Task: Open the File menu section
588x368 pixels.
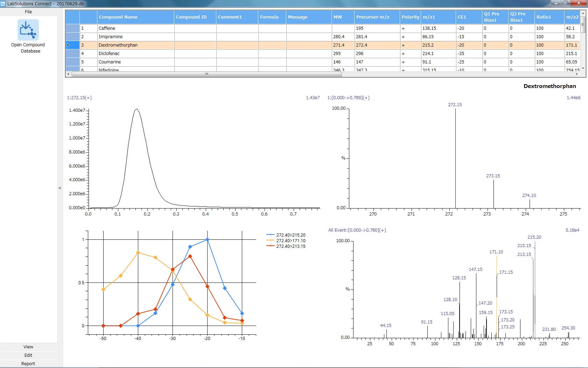Action: pyautogui.click(x=28, y=12)
